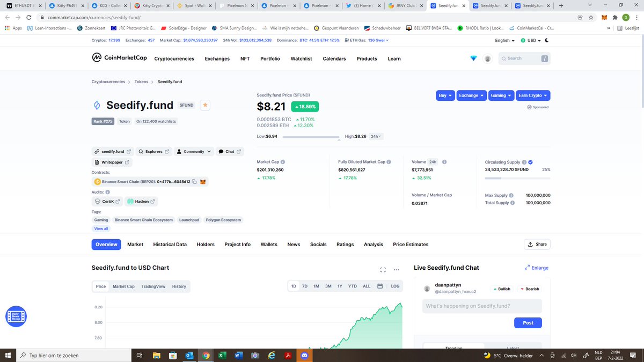644x362 pixels.
Task: Select 7D chart range
Action: tap(305, 286)
